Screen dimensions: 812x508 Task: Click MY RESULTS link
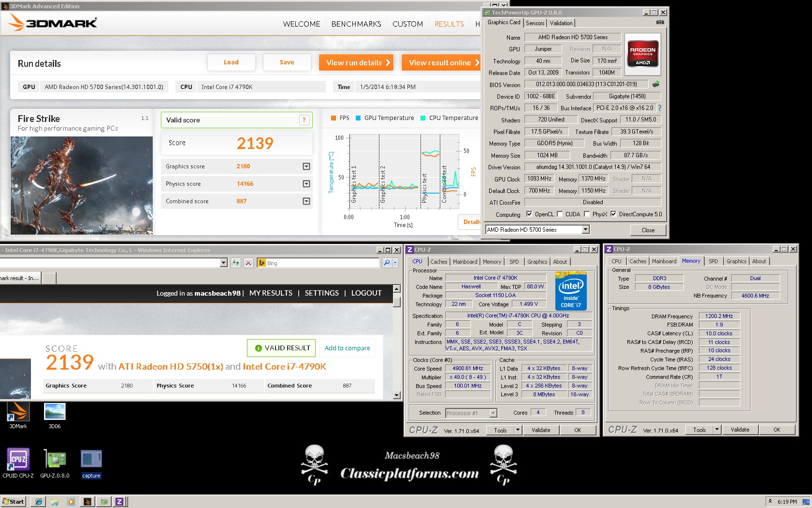271,293
